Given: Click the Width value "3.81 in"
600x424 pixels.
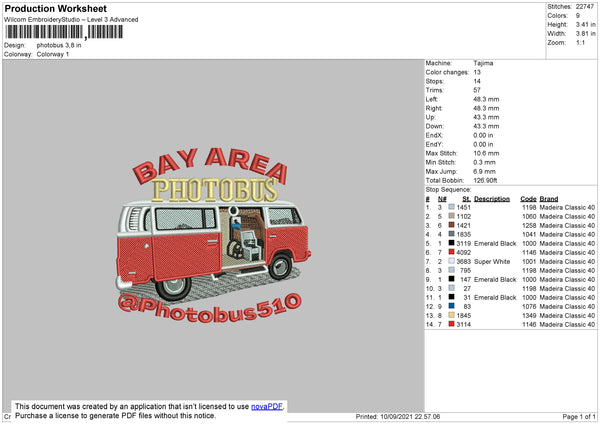Looking at the screenshot, I should [585, 34].
